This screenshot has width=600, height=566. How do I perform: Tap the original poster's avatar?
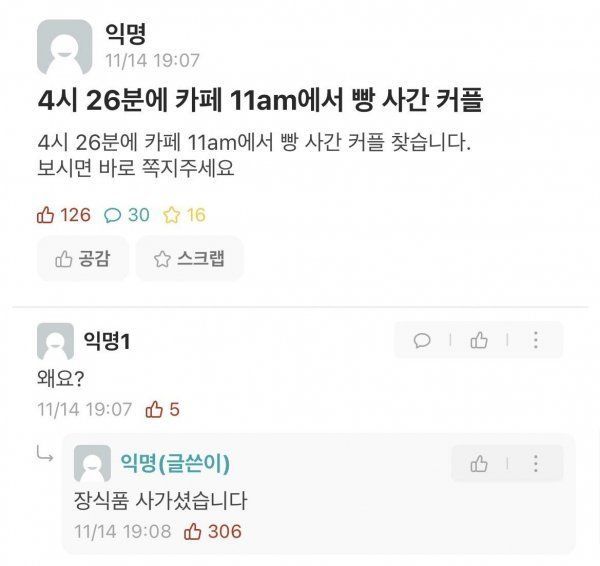click(64, 47)
